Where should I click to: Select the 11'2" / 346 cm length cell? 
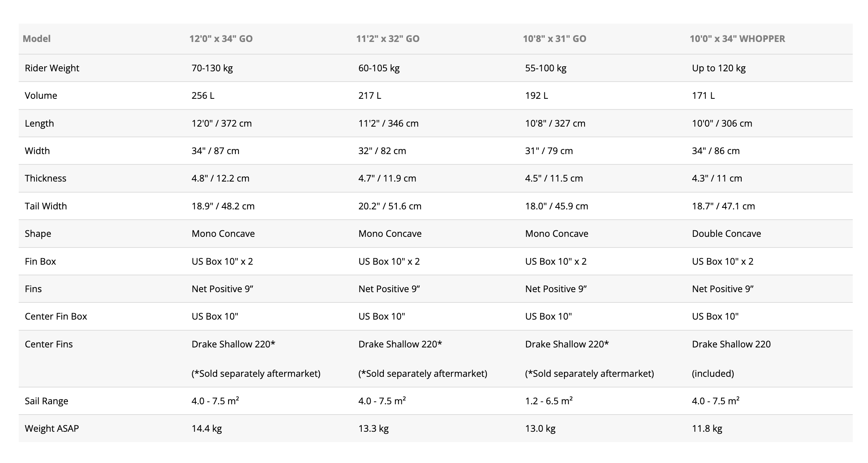[388, 123]
